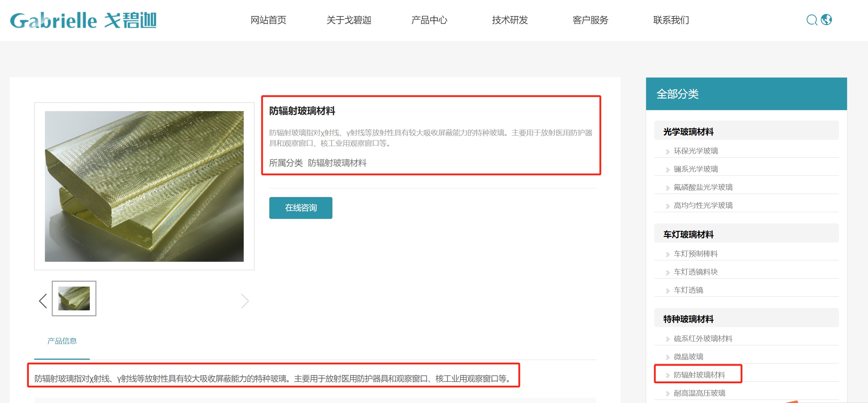Open 防辐射玻璃材料 sidebar category link
Screen dimensions: 868x403
[x=699, y=375]
